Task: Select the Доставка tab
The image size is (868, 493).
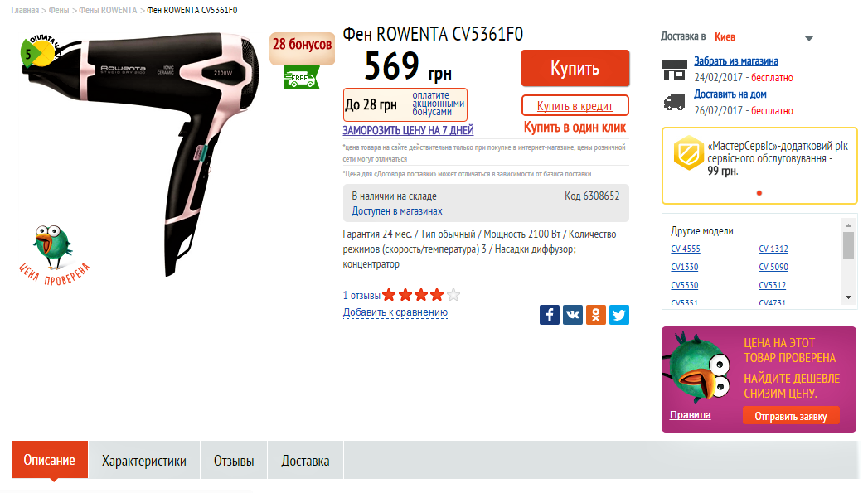Action: [305, 461]
